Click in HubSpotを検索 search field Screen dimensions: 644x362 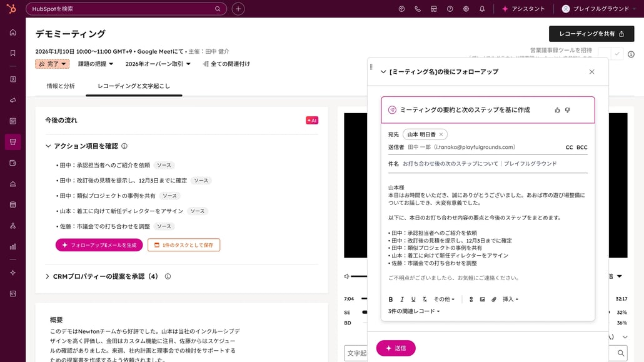click(x=122, y=9)
